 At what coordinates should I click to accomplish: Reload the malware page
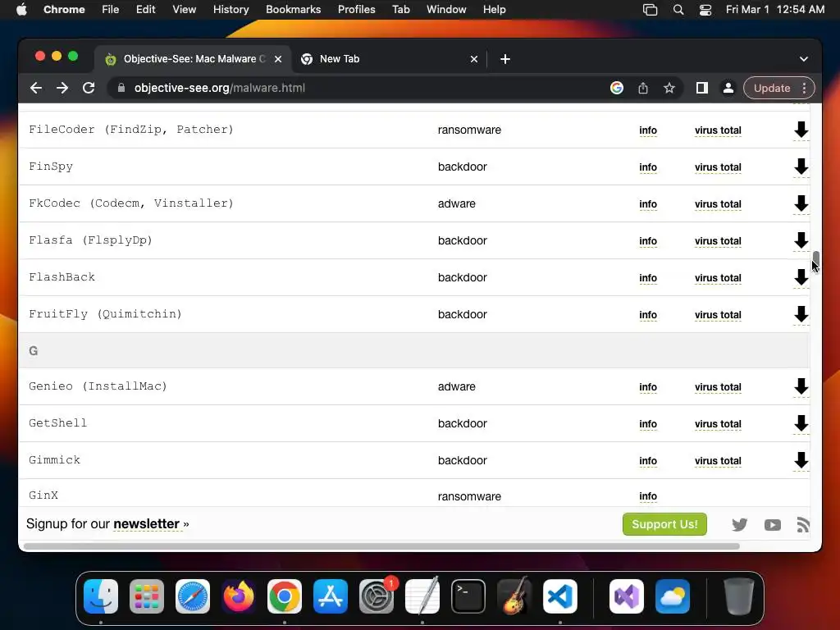89,88
